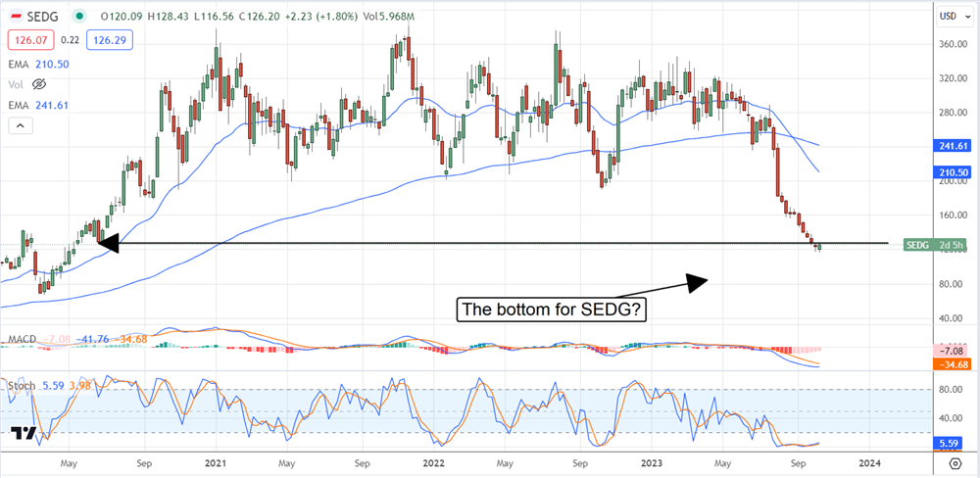Collapse the indicator legend with chevron button
This screenshot has width=980, height=478.
(x=20, y=125)
